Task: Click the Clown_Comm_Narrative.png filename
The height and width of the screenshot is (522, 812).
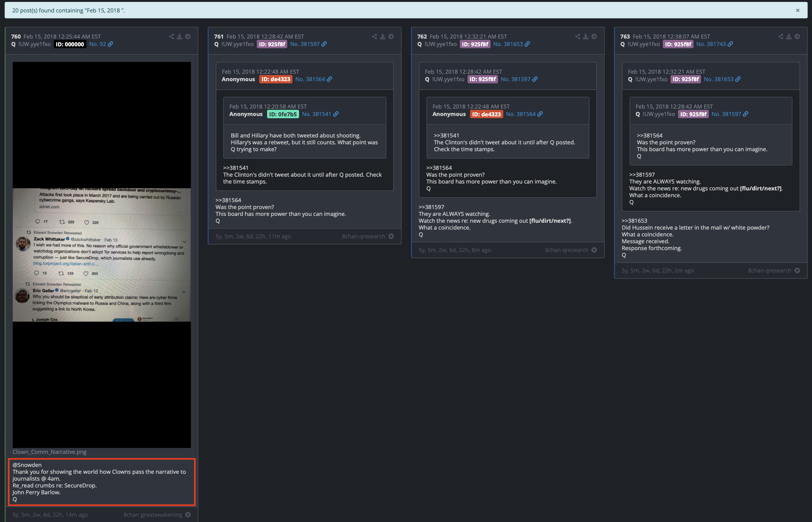Action: coord(49,452)
